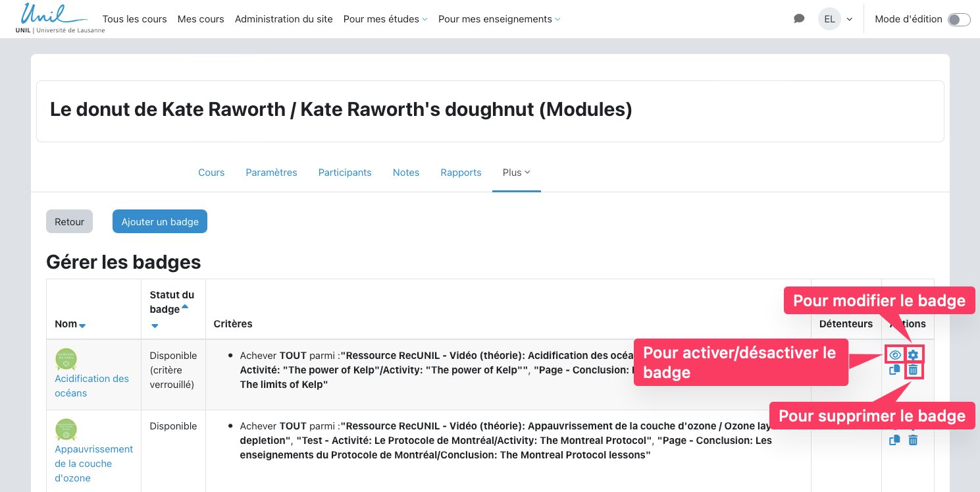The width and height of the screenshot is (980, 492).
Task: Expand the Pour mes études dropdown
Action: [385, 19]
